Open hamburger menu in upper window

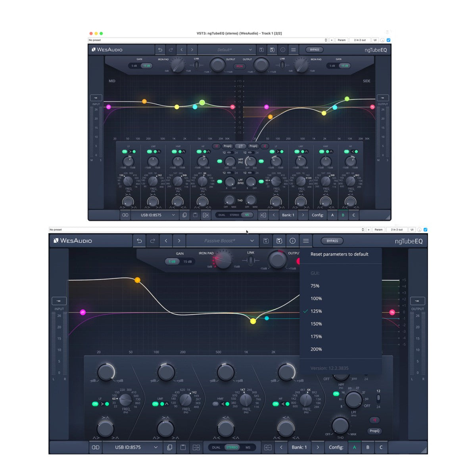(x=294, y=50)
